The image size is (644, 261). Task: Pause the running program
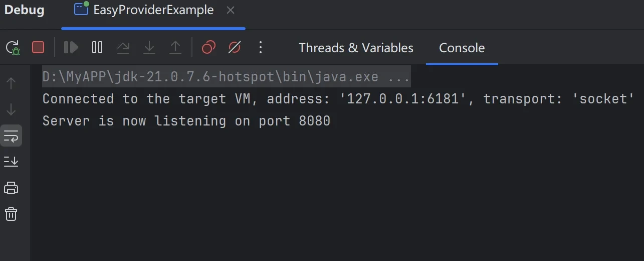pyautogui.click(x=97, y=47)
